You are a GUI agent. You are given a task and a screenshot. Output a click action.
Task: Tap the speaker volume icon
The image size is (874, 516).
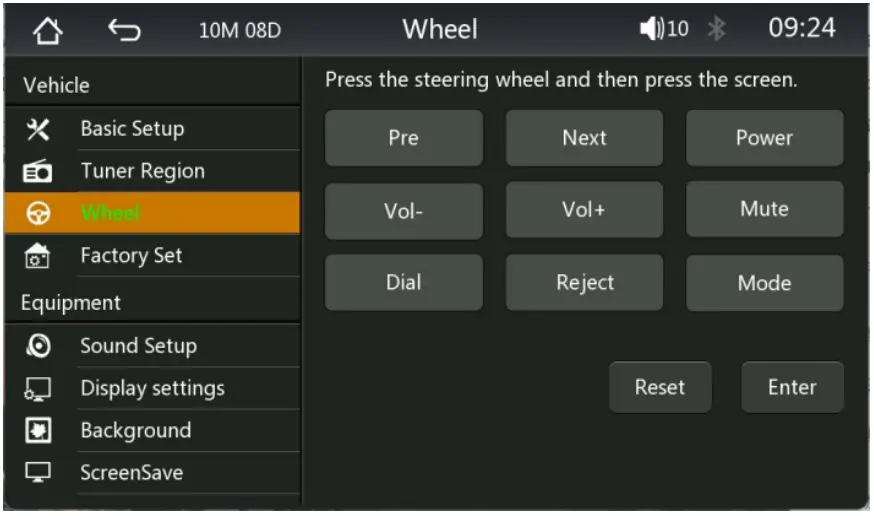tap(653, 29)
